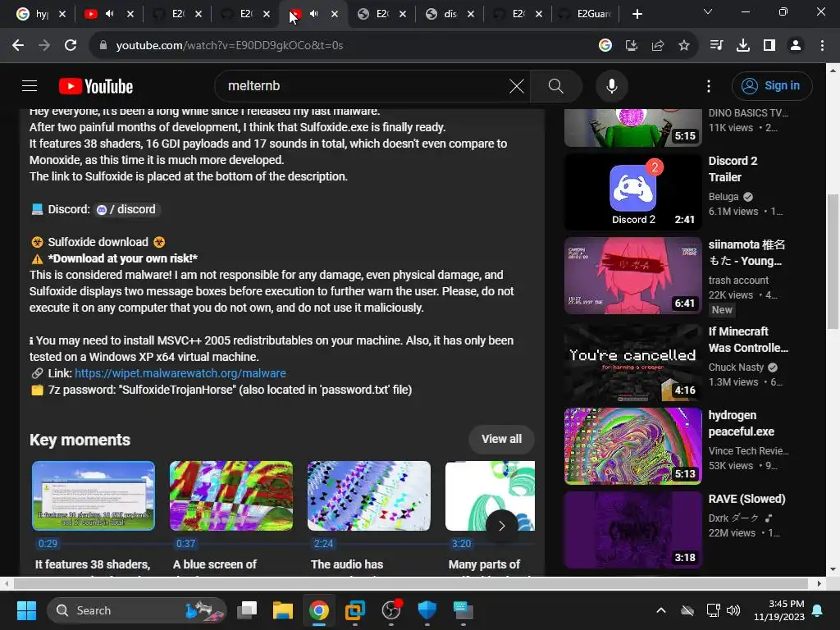Share this page from the address bar
840x630 pixels.
point(657,46)
